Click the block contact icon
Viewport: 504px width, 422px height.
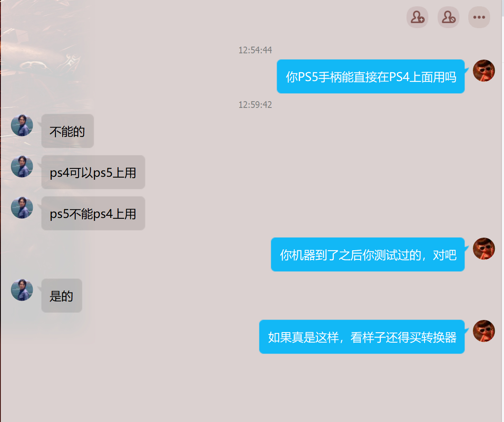click(449, 17)
